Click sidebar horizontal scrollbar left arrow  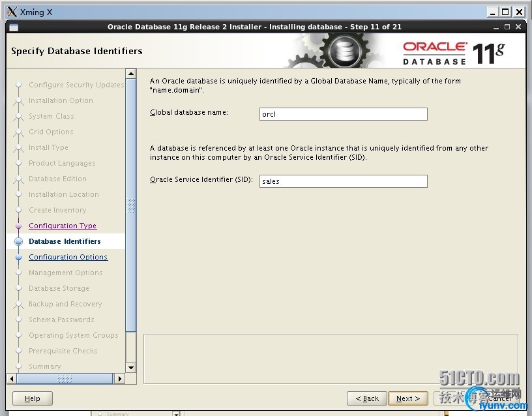[12, 378]
